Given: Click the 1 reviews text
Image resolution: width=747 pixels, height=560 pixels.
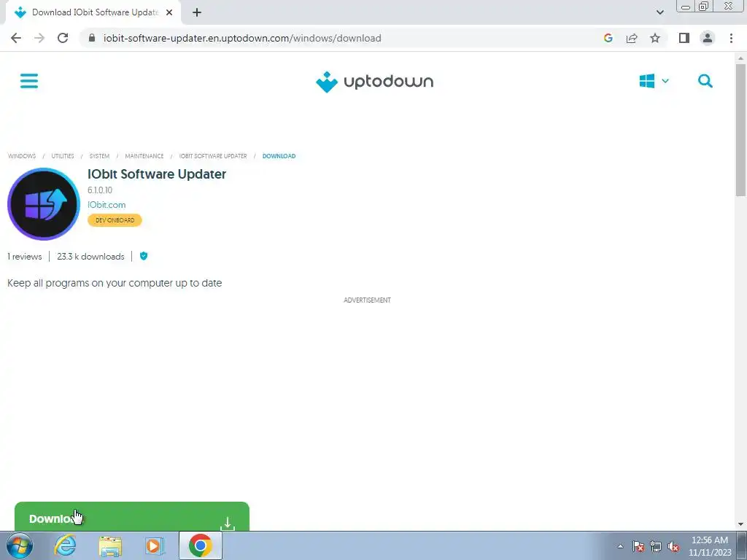Looking at the screenshot, I should click(25, 257).
